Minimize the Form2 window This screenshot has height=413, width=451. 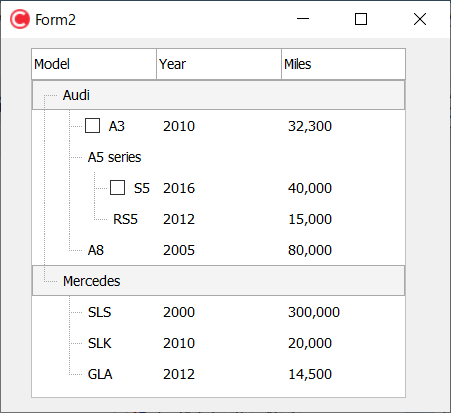(x=303, y=19)
